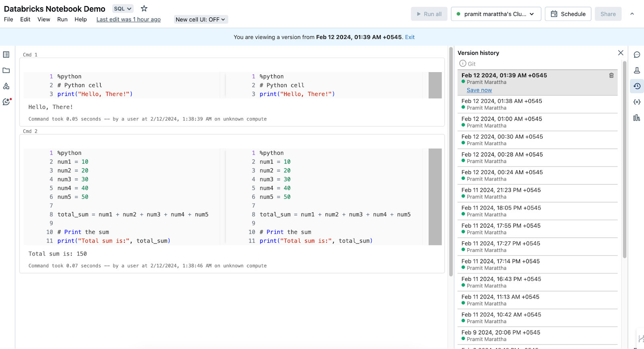
Task: Open the File menu
Action: tap(8, 19)
